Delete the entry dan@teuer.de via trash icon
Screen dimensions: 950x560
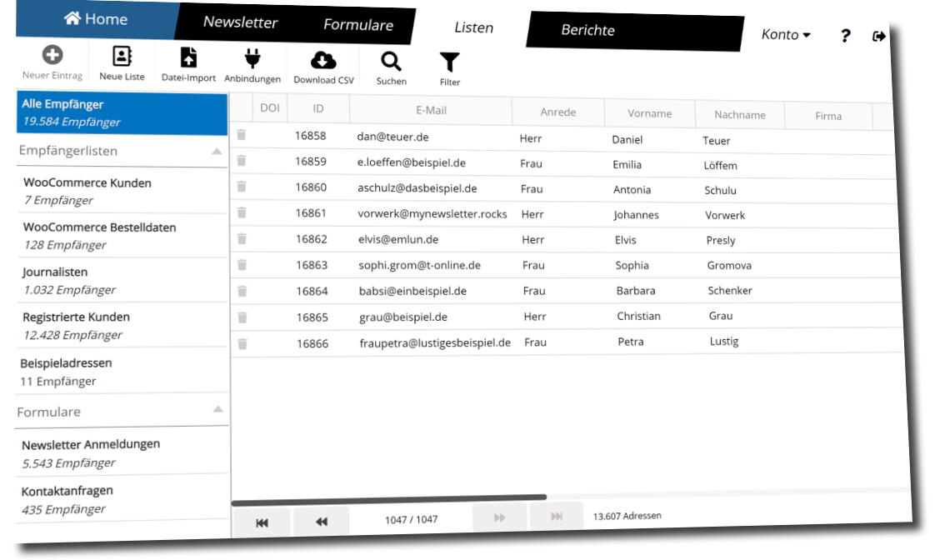(241, 135)
